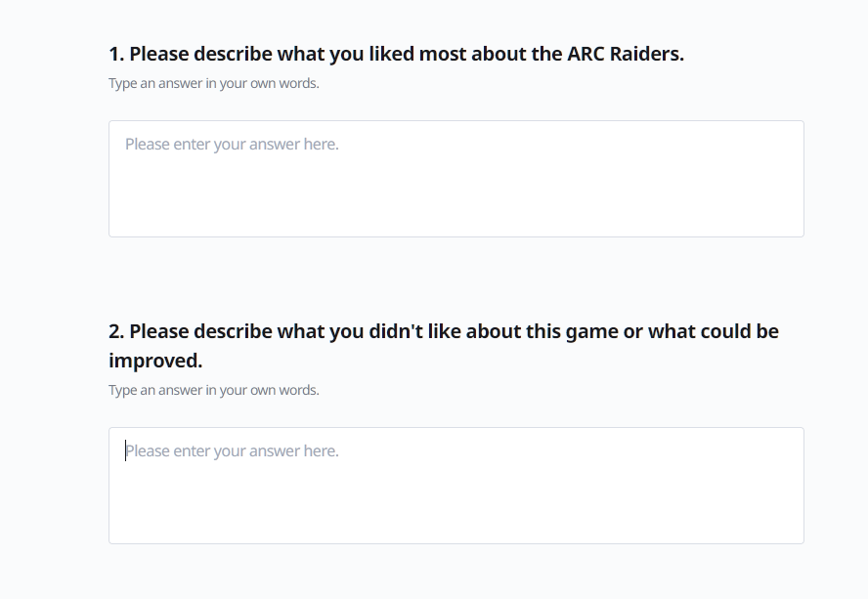Click the blinking text cursor in second box
This screenshot has width=868, height=599.
click(x=126, y=451)
